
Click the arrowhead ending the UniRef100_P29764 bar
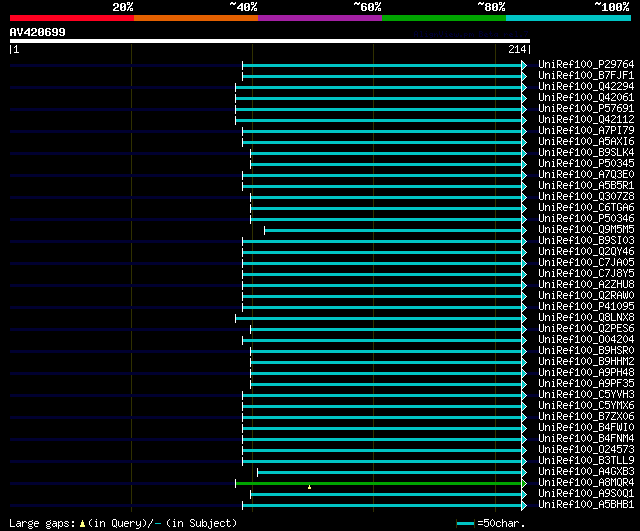pos(524,65)
